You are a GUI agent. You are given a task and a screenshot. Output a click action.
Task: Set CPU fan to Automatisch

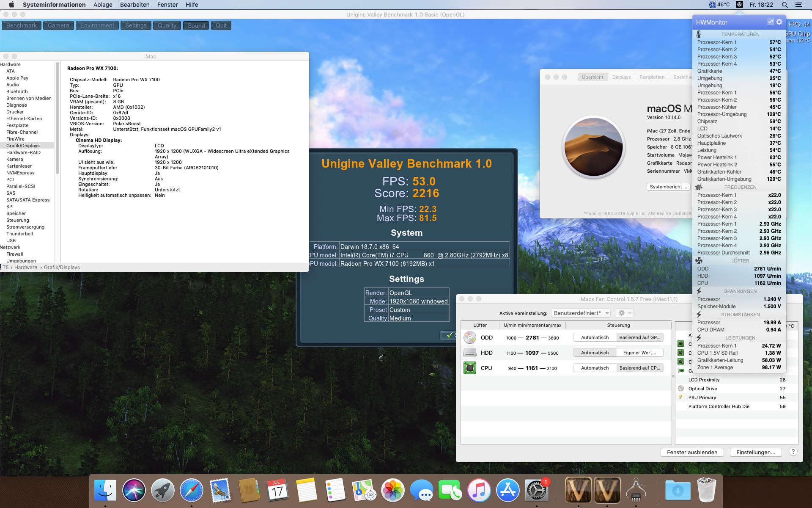point(595,368)
